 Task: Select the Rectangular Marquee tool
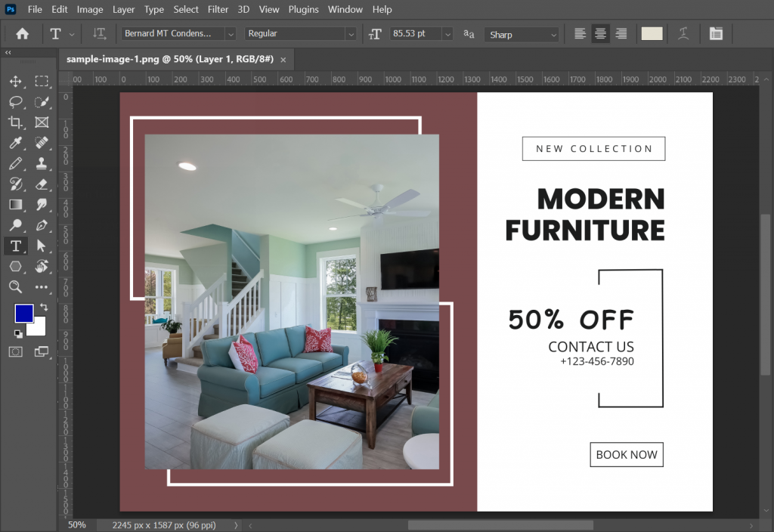pyautogui.click(x=42, y=81)
